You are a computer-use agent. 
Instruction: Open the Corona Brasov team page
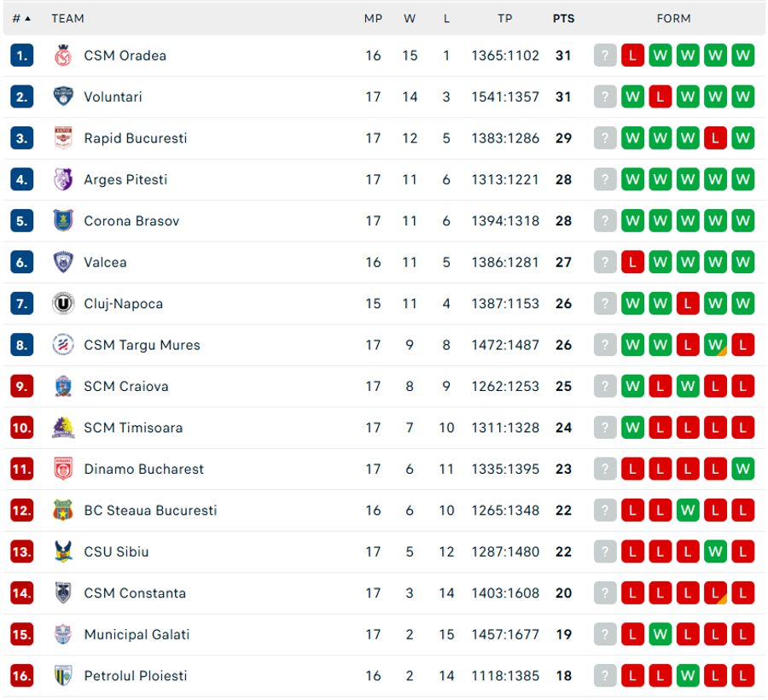click(131, 221)
